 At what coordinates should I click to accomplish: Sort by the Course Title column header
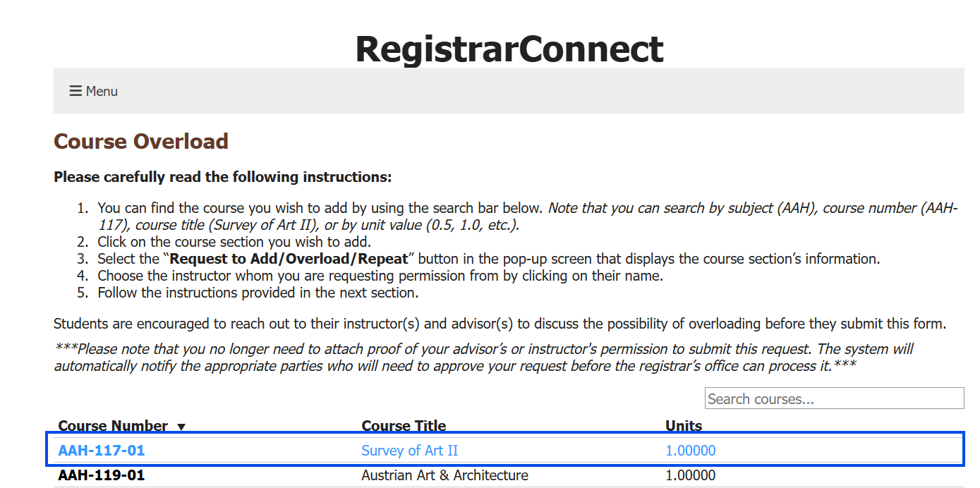point(404,426)
